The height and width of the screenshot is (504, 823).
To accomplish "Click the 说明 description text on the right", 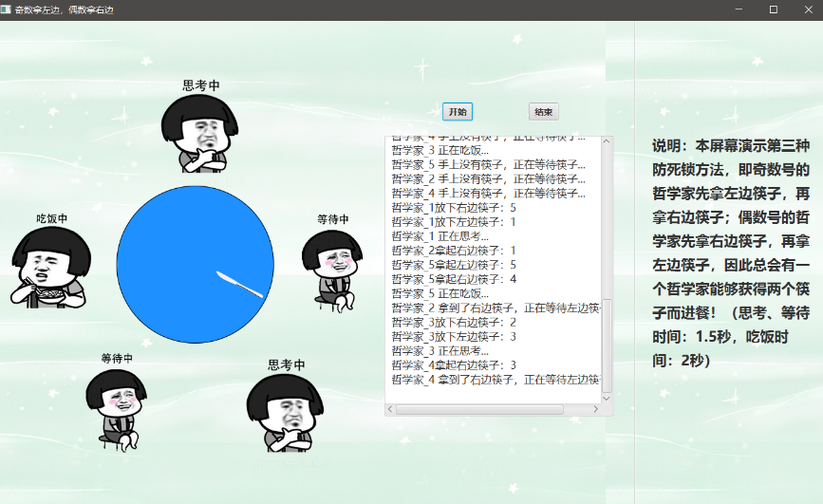I will pyautogui.click(x=731, y=253).
